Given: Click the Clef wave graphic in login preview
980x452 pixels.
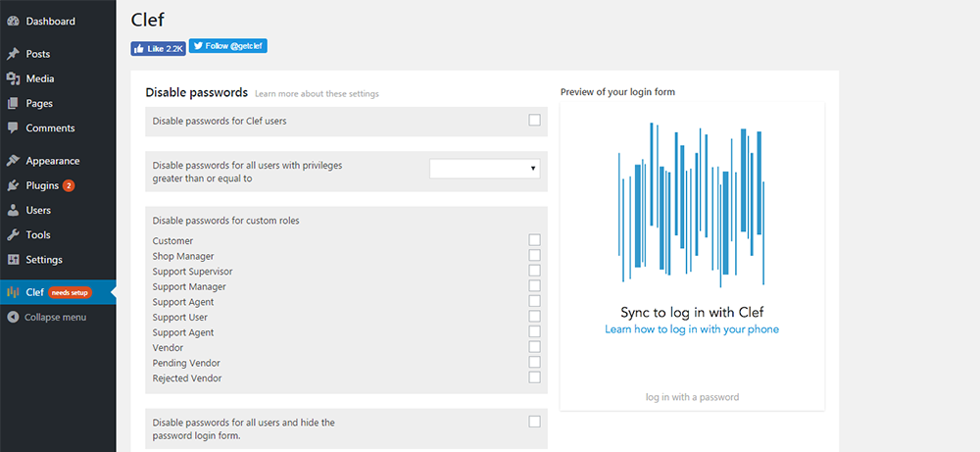Looking at the screenshot, I should [x=691, y=205].
